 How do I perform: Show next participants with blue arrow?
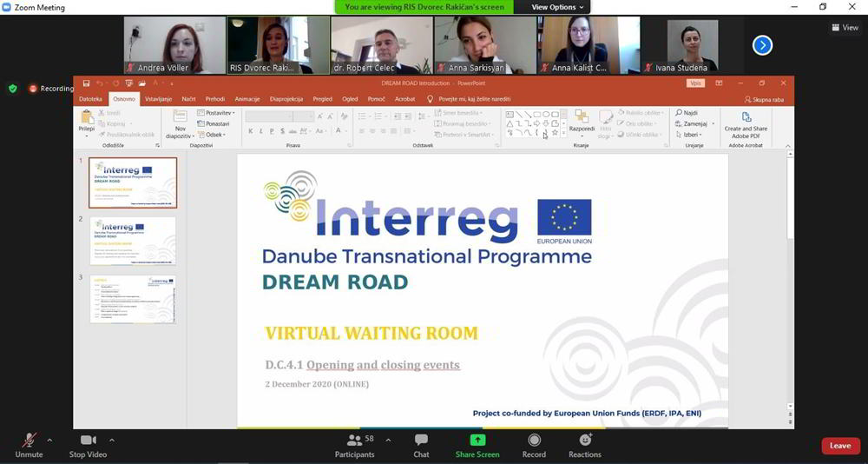[762, 45]
